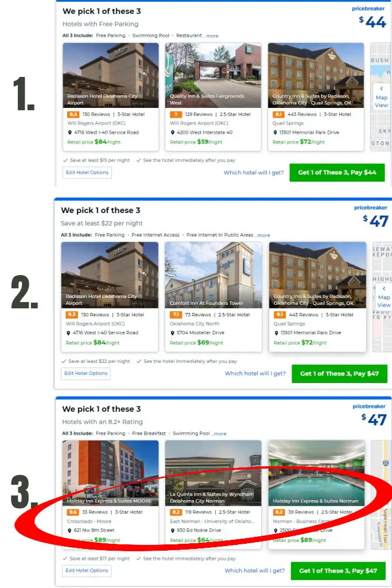Expand more amenities after Free Internet In Public Areas

point(264,235)
